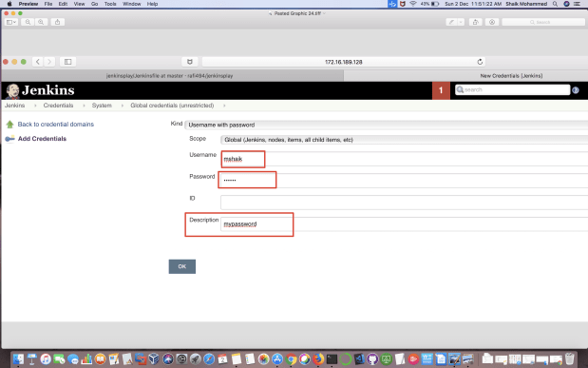Viewport: 588px width, 368px height.
Task: Open the Preview sidebar view dropdown
Action: tap(11, 22)
